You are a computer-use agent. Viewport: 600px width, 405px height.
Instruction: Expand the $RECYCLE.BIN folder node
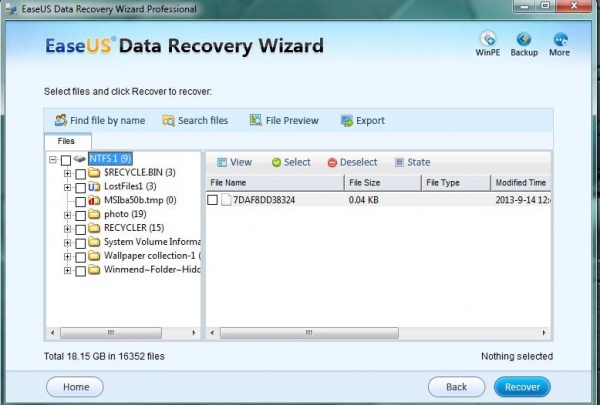[x=67, y=173]
